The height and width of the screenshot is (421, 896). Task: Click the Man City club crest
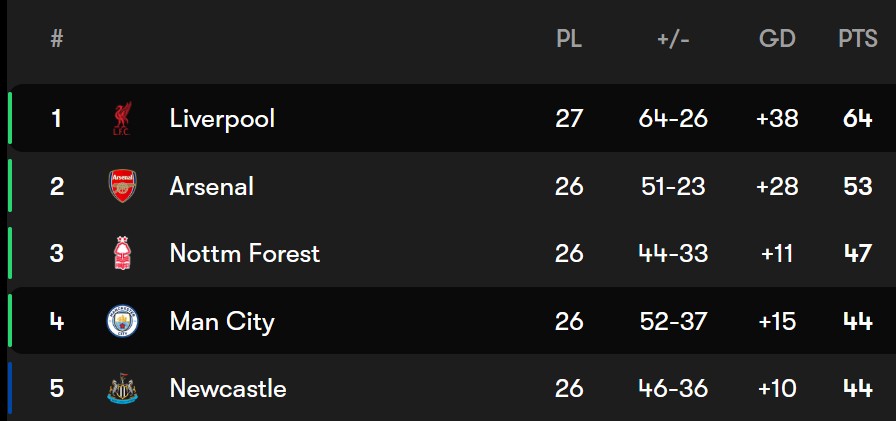click(x=122, y=321)
